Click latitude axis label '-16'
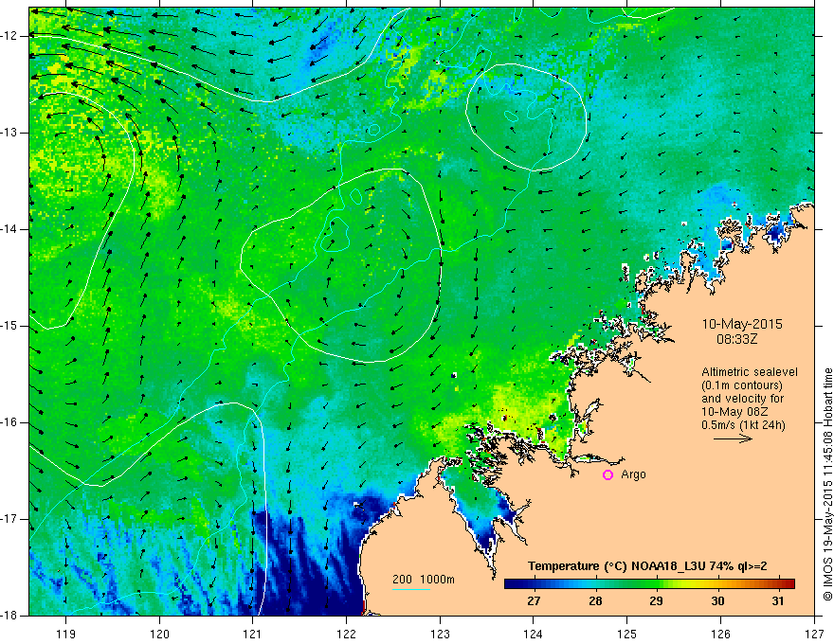 point(9,422)
